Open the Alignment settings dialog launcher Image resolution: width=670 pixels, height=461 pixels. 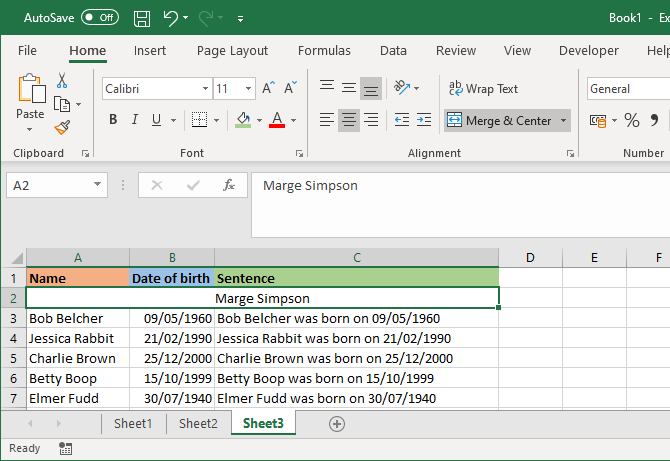coord(570,153)
